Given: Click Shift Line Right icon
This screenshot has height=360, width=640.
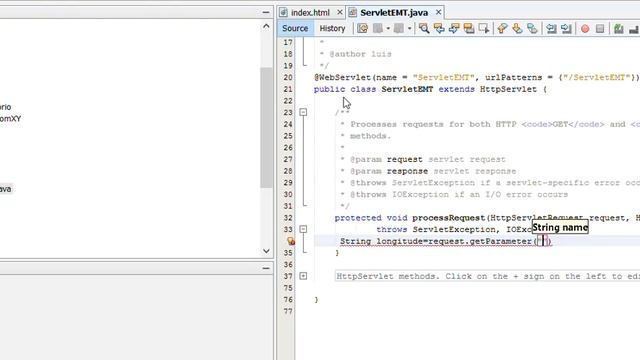Looking at the screenshot, I should tap(566, 28).
